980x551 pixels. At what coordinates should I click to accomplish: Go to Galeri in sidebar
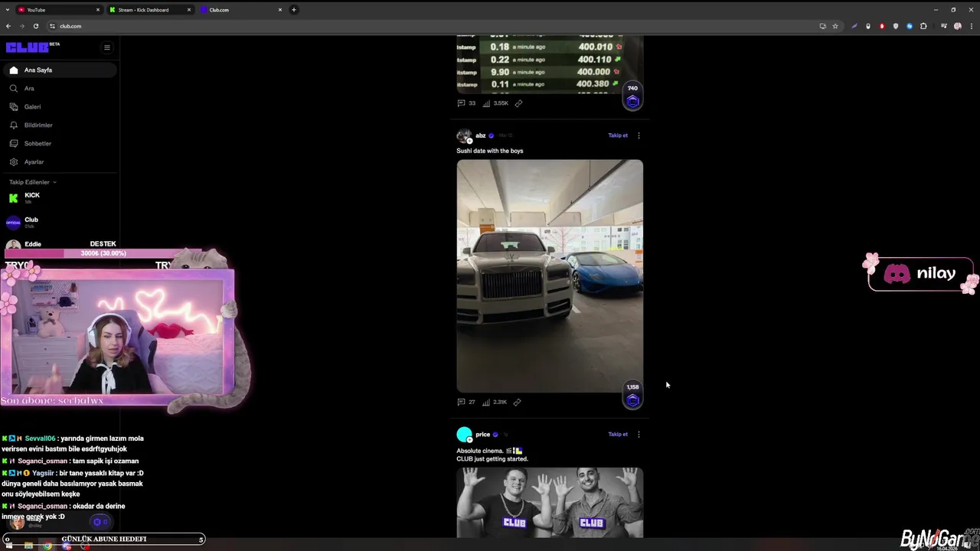pos(60,106)
